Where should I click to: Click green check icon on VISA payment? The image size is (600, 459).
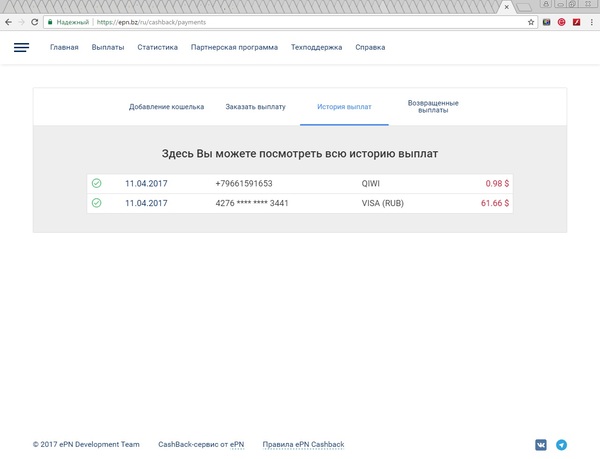96,203
